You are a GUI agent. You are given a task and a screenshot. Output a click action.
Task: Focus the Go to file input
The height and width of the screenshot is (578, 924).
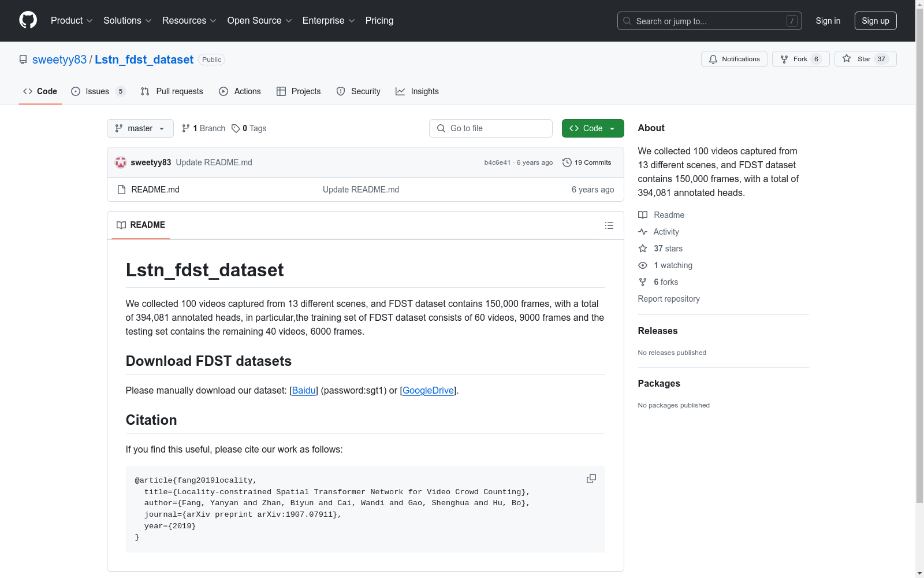point(491,128)
